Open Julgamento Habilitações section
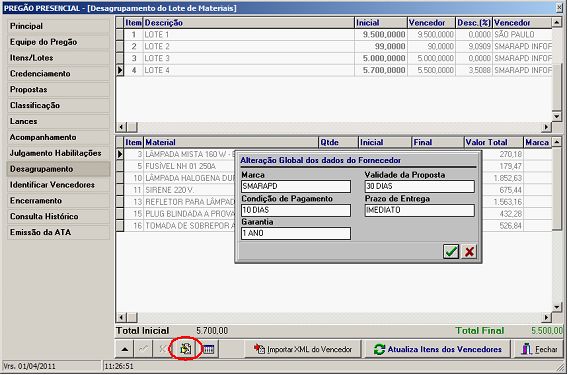Screen dimensions: 568x375 coord(58,153)
